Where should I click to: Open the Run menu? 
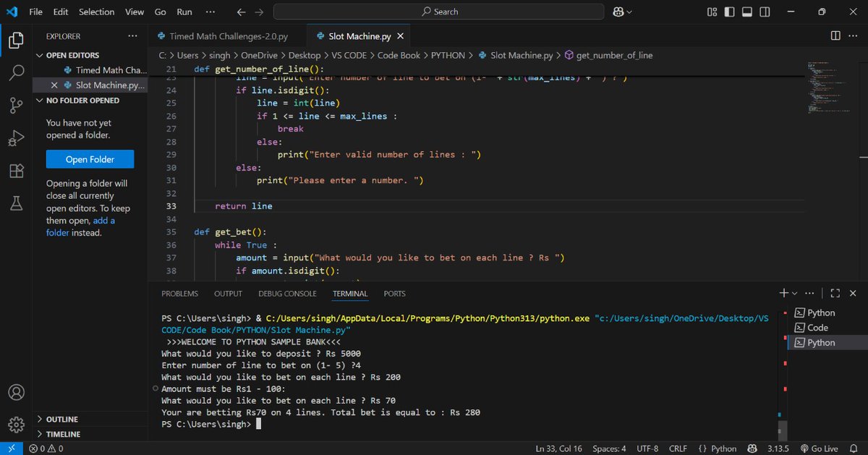(184, 12)
